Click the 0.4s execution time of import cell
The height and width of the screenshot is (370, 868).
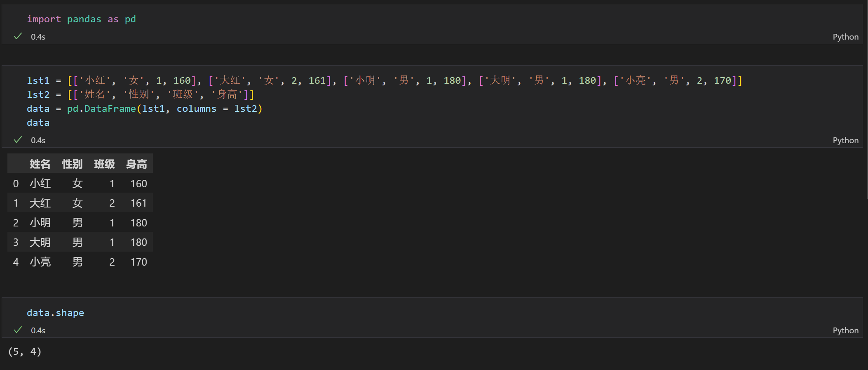38,37
